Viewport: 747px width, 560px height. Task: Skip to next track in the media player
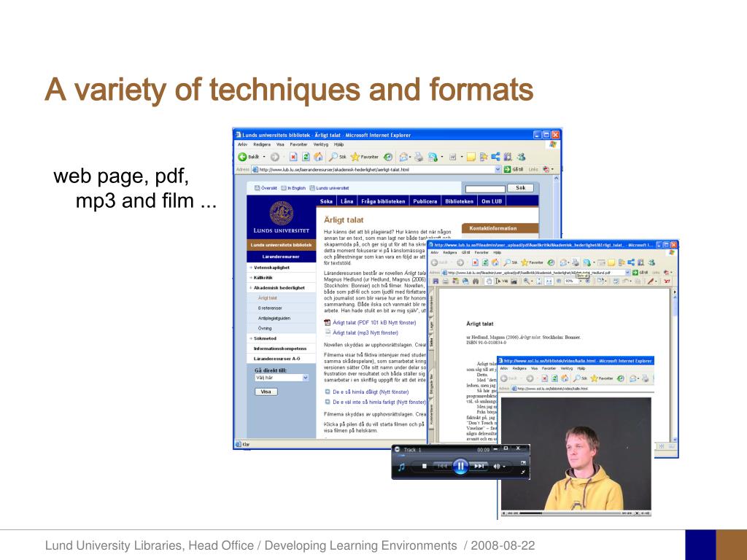[479, 466]
